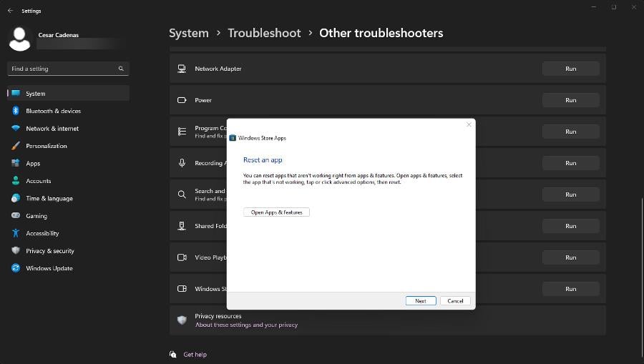The image size is (644, 364).
Task: Click the Search and Indexing magnifier icon
Action: pyautogui.click(x=182, y=195)
